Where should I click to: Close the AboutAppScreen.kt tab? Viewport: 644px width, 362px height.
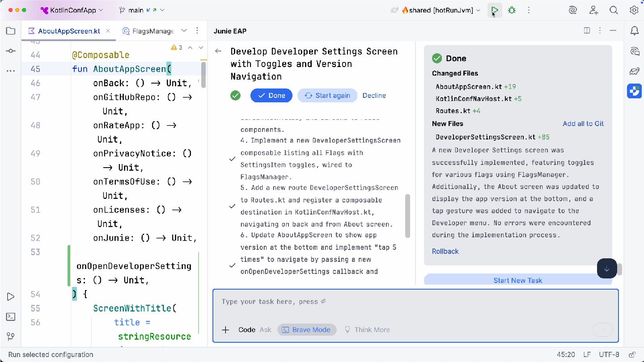[x=108, y=31]
